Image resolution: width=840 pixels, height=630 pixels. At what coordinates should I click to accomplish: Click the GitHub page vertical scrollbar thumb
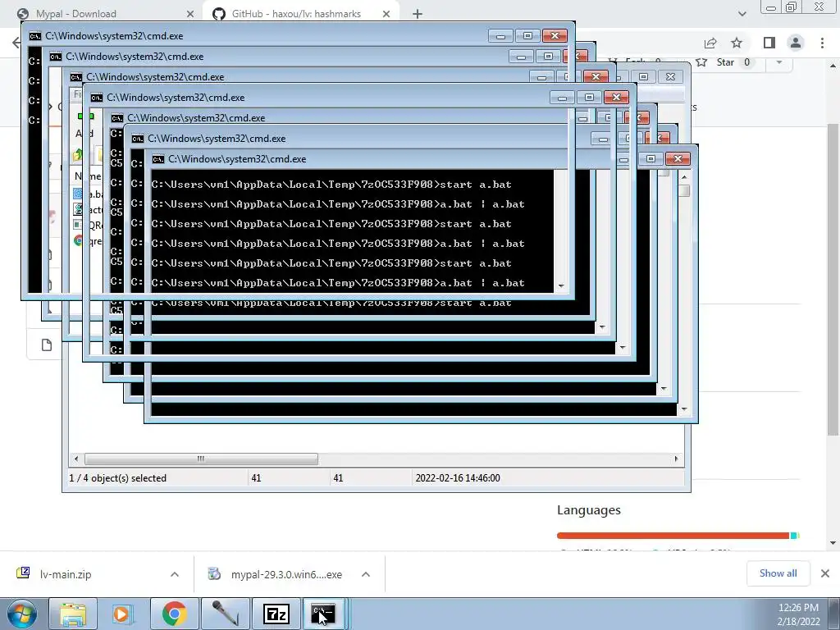coord(833,279)
